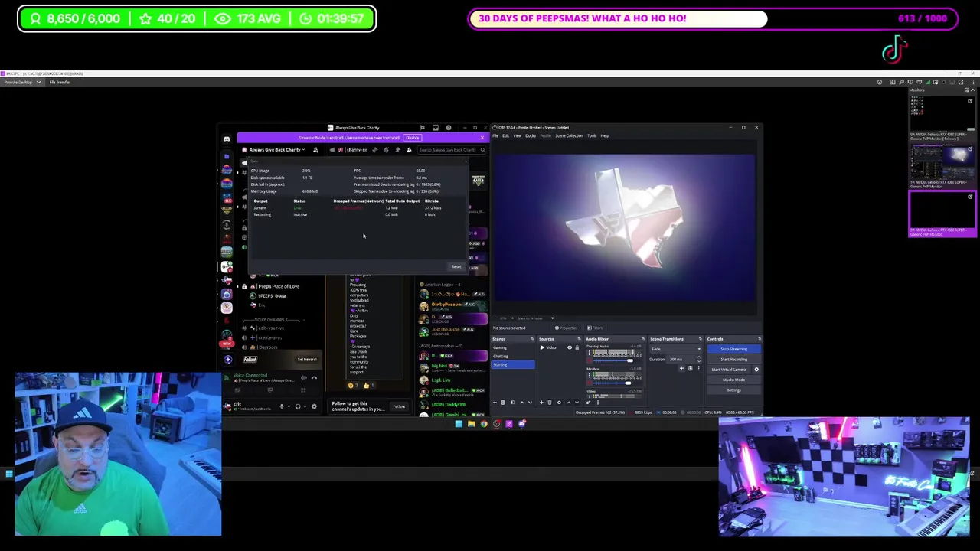Screen dimensions: 980x551
Task: Dismiss the Streamer Mode banner
Action: (482, 138)
